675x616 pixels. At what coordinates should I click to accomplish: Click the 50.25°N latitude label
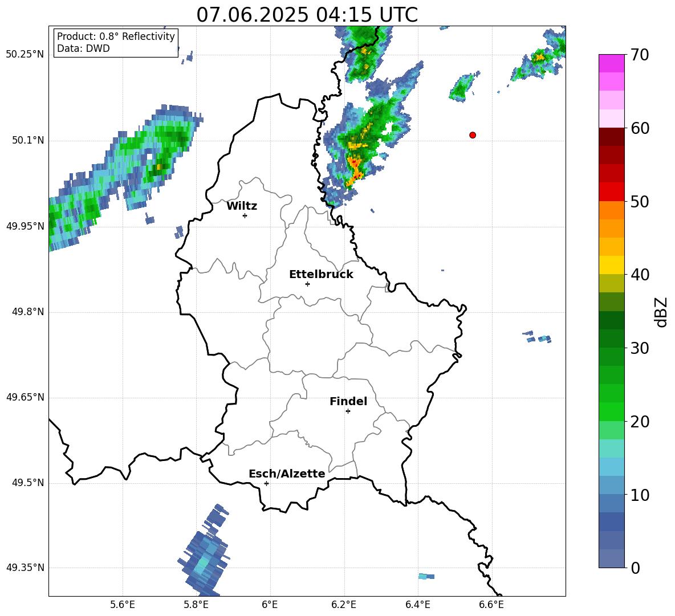[25, 55]
